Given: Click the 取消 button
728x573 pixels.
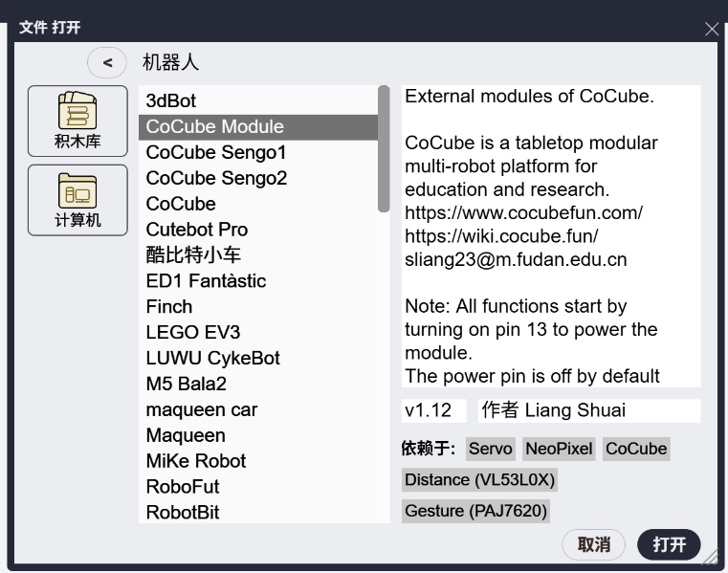Looking at the screenshot, I should [593, 544].
